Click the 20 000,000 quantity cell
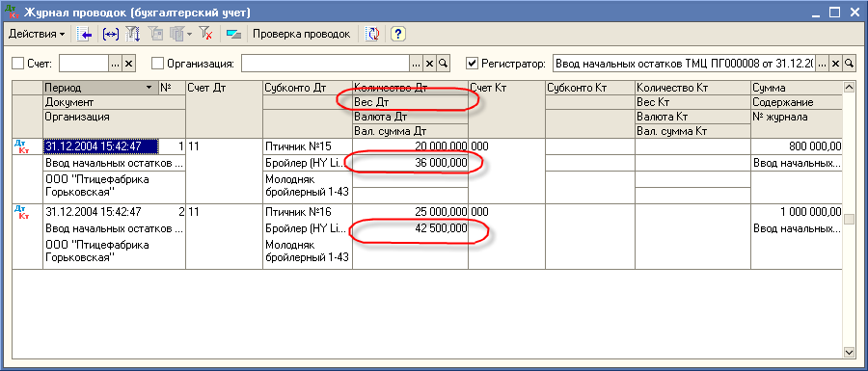 click(410, 146)
